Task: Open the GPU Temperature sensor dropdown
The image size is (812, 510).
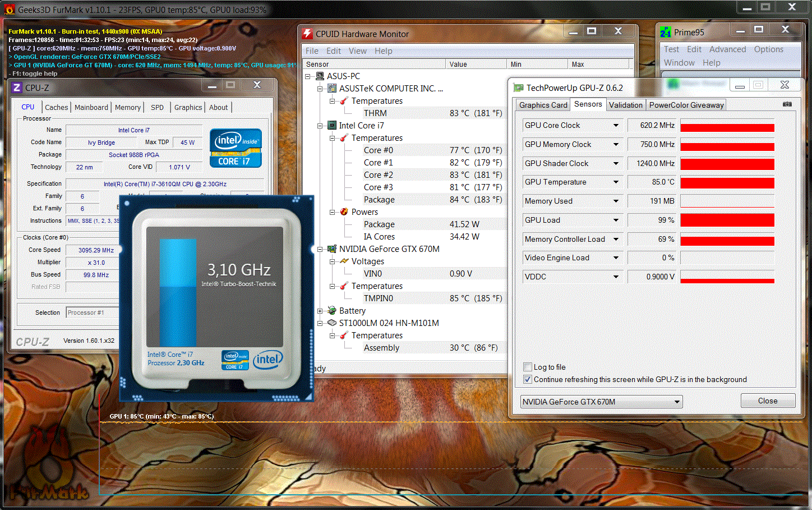Action: tap(616, 182)
